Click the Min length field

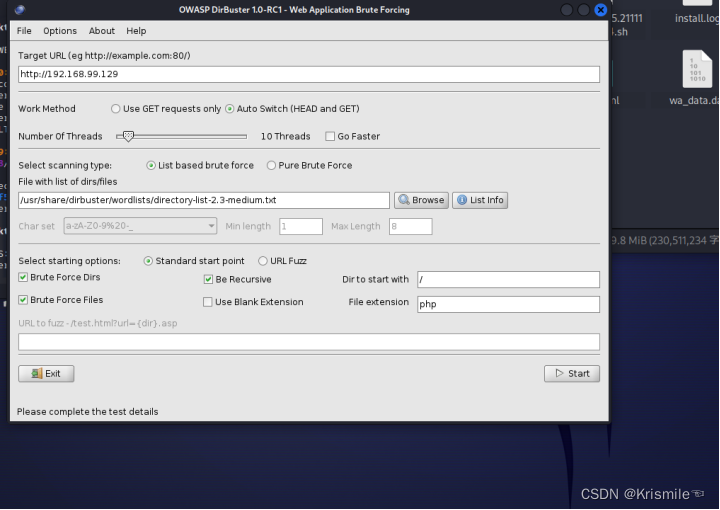tap(301, 226)
